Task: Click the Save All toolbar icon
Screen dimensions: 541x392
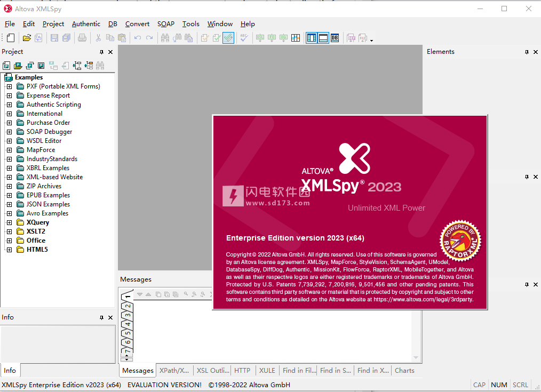Action: coord(66,37)
